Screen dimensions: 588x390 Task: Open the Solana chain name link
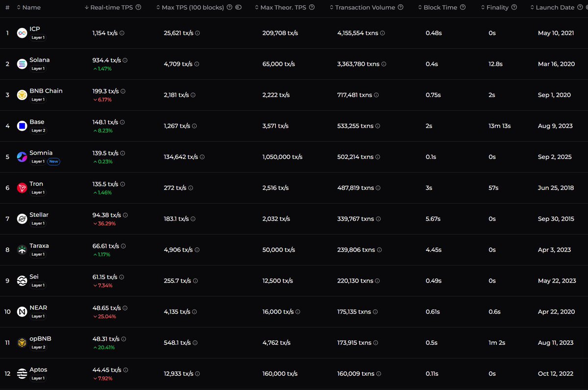(40, 60)
